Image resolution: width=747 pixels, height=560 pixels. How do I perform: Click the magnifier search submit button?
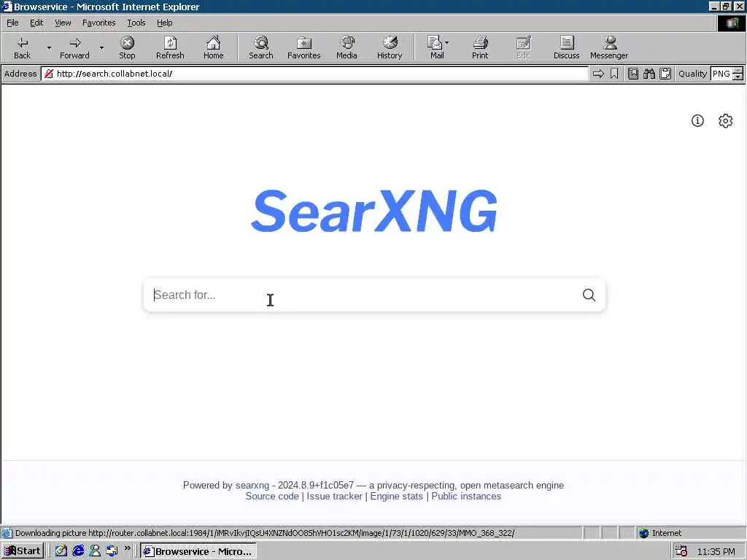tap(589, 295)
